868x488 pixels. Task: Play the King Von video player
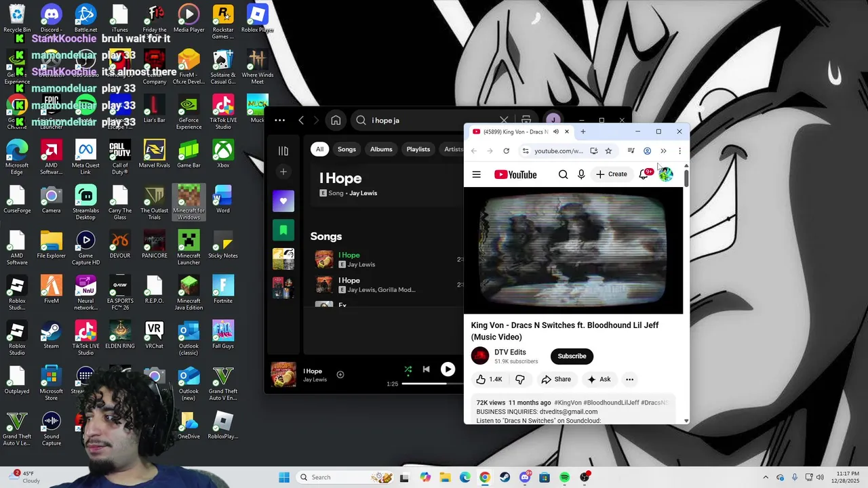click(573, 251)
